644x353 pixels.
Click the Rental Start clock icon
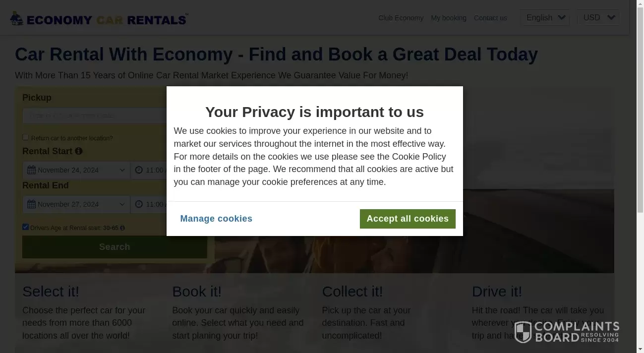point(139,170)
